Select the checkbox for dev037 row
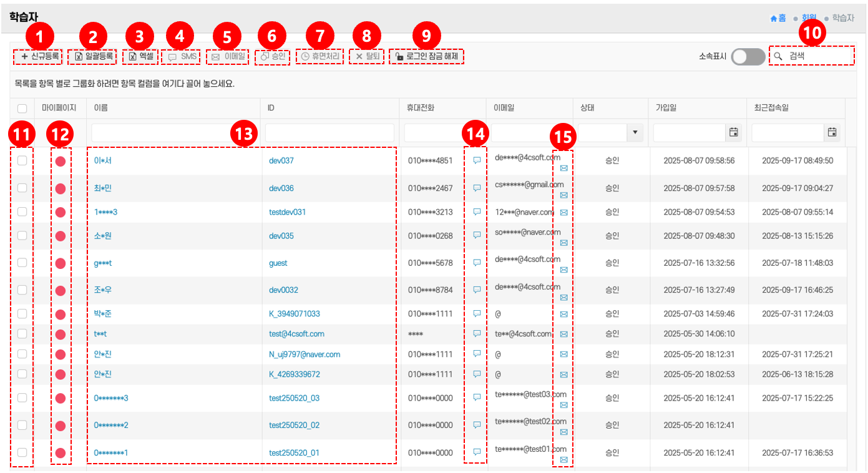Screen dimensions: 868x473 point(22,160)
